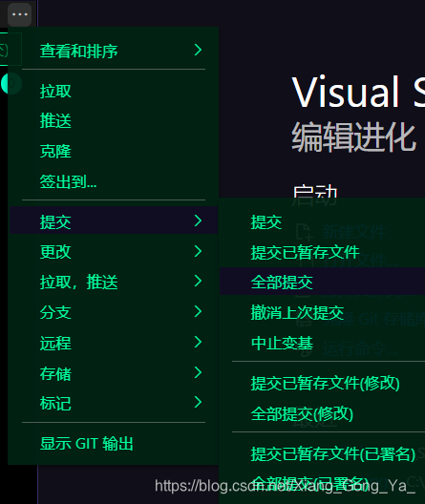Expand the 存储 chevron arrow
425x504 pixels.
point(198,372)
